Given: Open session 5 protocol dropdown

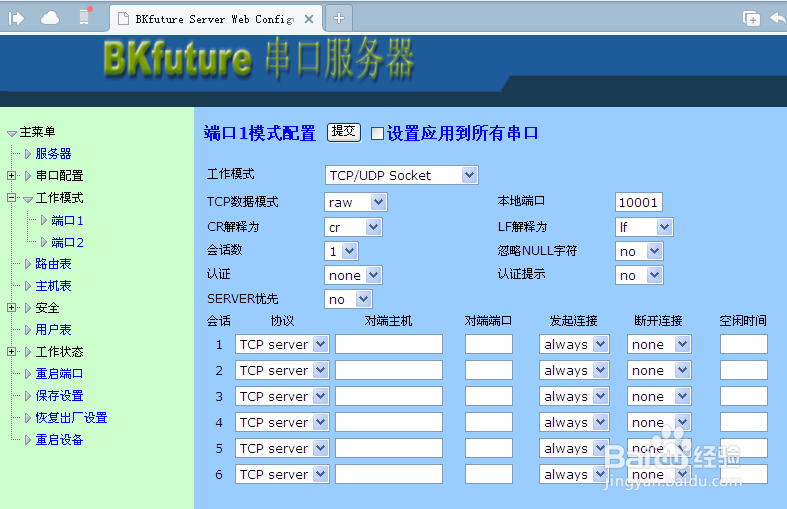Looking at the screenshot, I should click(x=282, y=448).
